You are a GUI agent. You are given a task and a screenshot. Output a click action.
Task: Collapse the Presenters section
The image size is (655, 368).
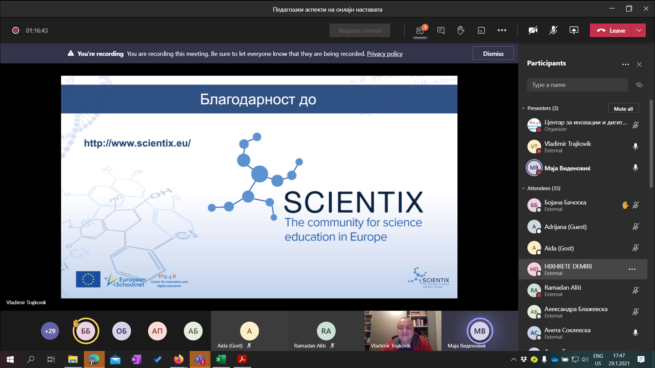coord(523,108)
